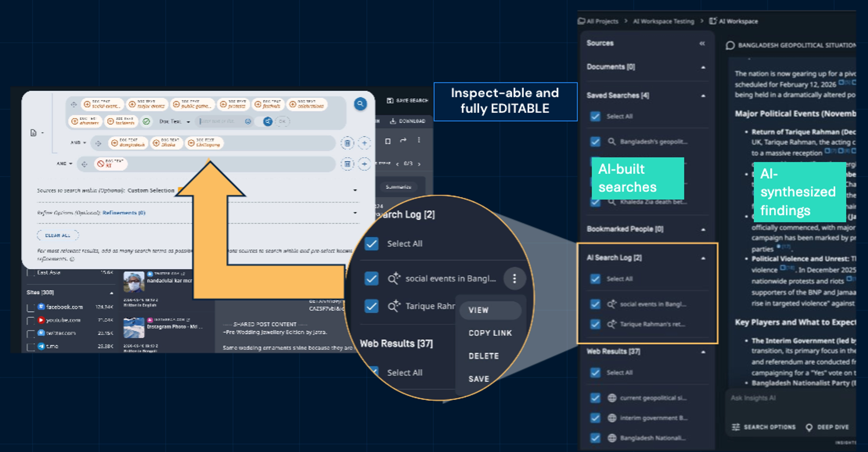
Task: Uncheck Select All under Saved Searches
Action: coord(595,117)
